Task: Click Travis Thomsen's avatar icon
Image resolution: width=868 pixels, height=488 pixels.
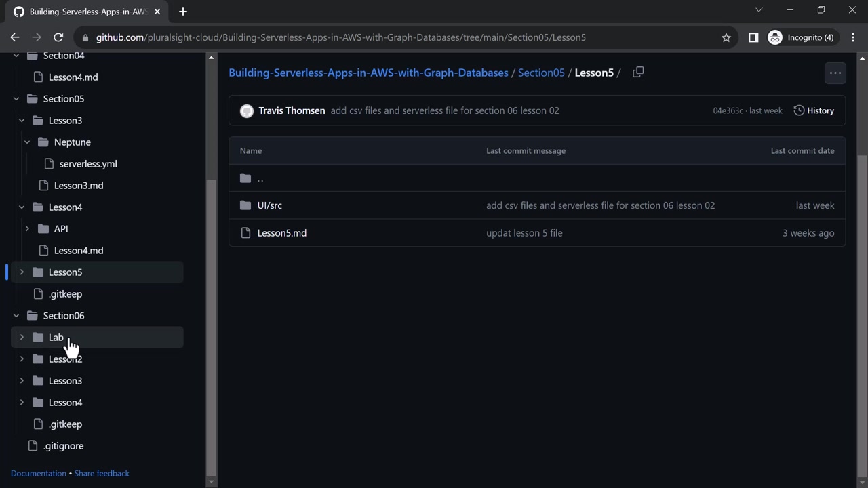Action: 247,110
